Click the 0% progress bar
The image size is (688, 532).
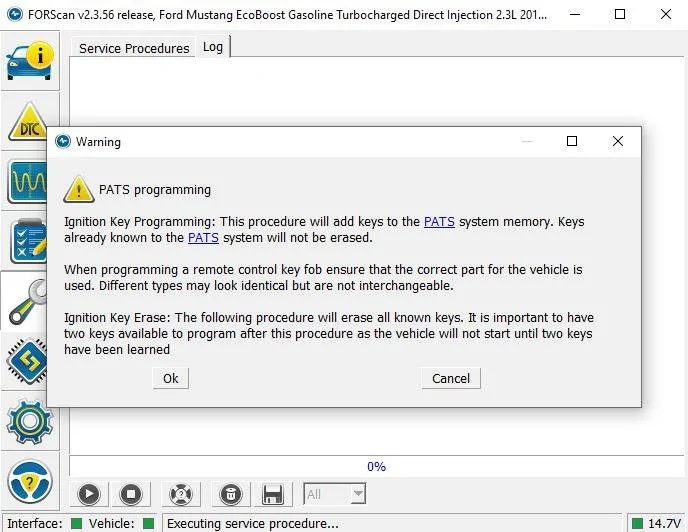click(x=376, y=466)
